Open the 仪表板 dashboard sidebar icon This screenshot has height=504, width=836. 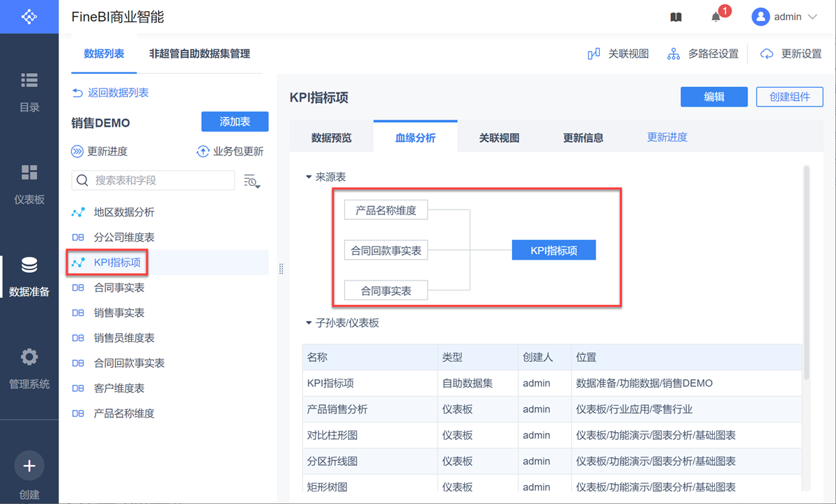(29, 173)
